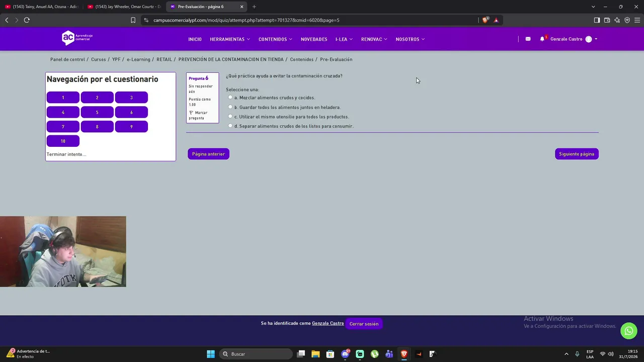Click the flag icon to mark question
This screenshot has height=362, width=644.
pyautogui.click(x=191, y=113)
